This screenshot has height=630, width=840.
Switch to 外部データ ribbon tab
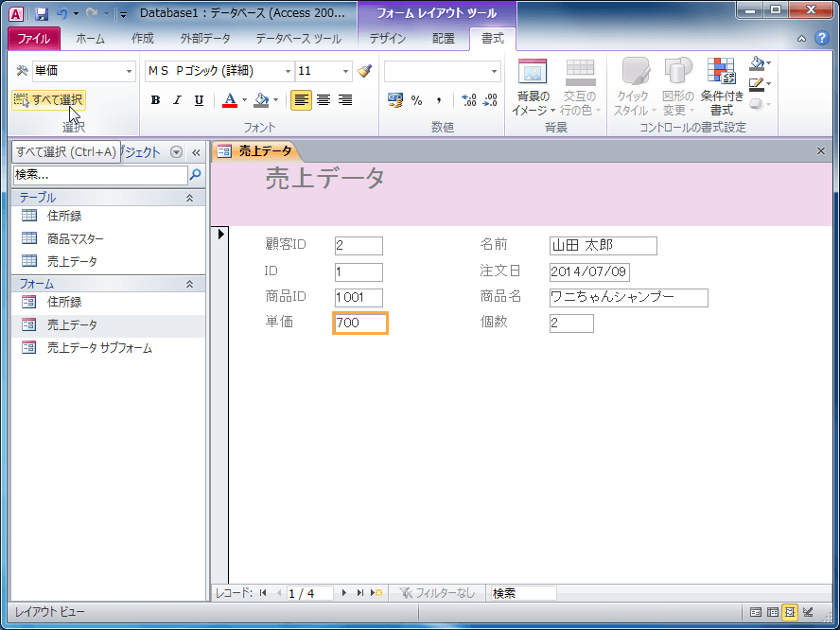[x=205, y=39]
